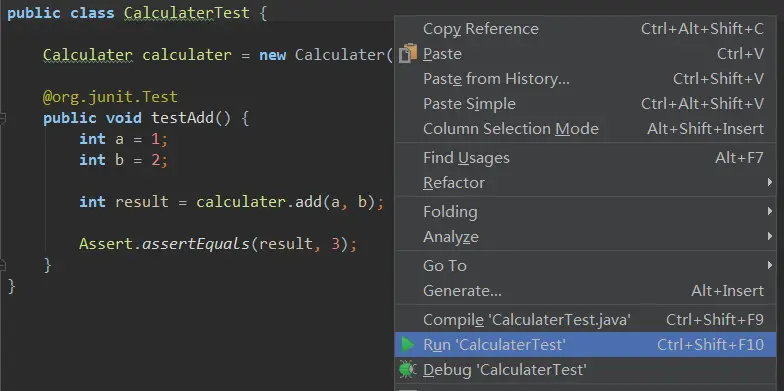
Task: Choose Paste from the context menu
Action: (585, 54)
